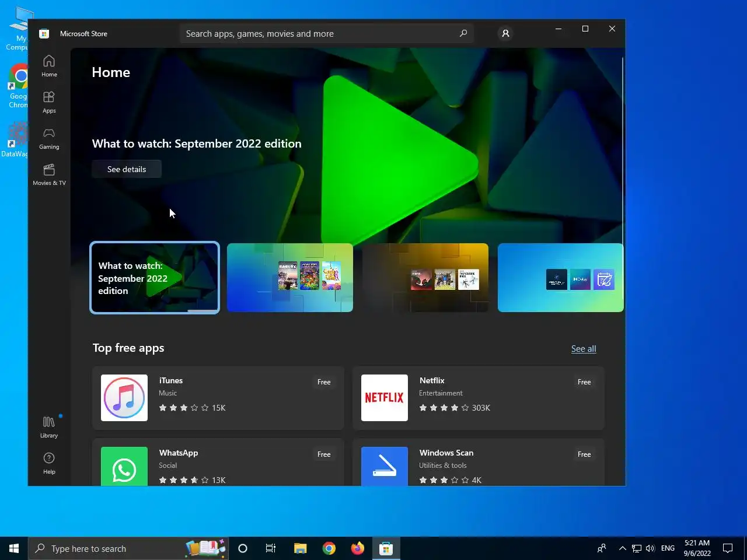Click the Free button for WhatsApp

coord(324,454)
